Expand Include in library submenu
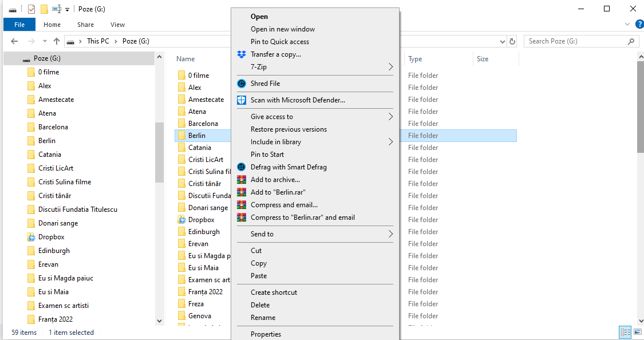Viewport: 644px width, 340px height. coord(390,142)
